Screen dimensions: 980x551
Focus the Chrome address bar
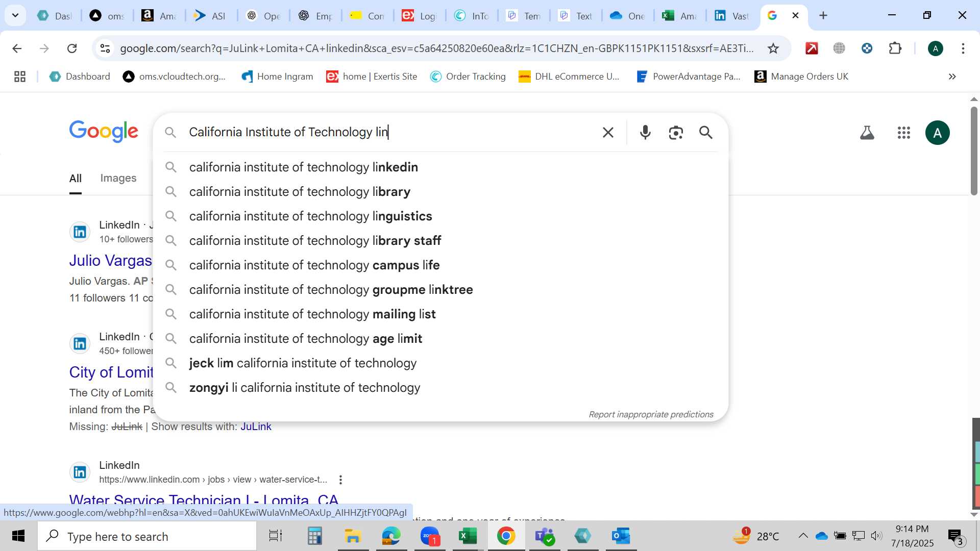click(436, 48)
